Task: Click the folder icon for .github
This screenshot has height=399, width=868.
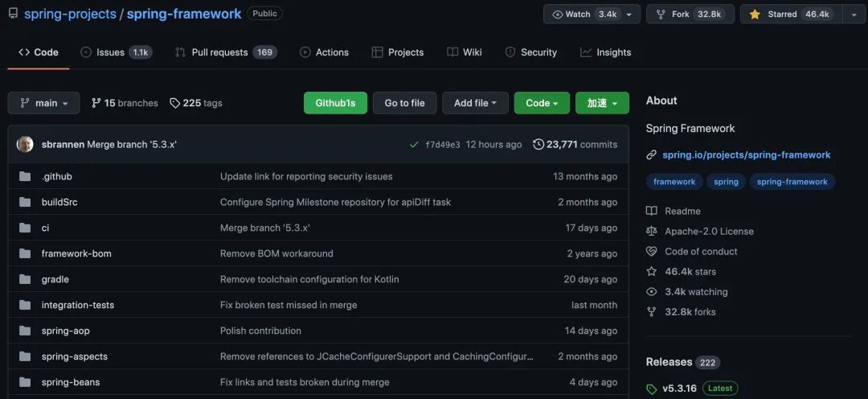Action: coord(25,176)
